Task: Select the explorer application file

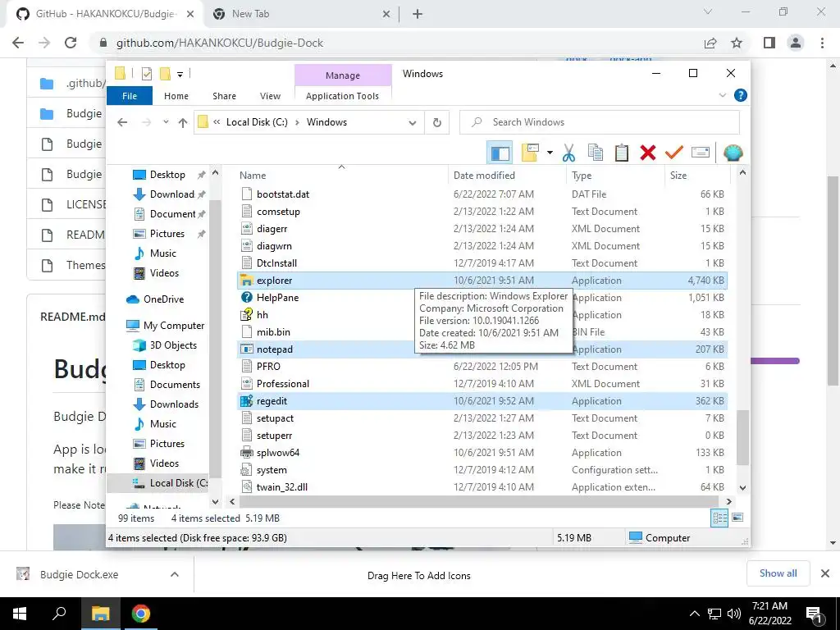Action: 482,281
